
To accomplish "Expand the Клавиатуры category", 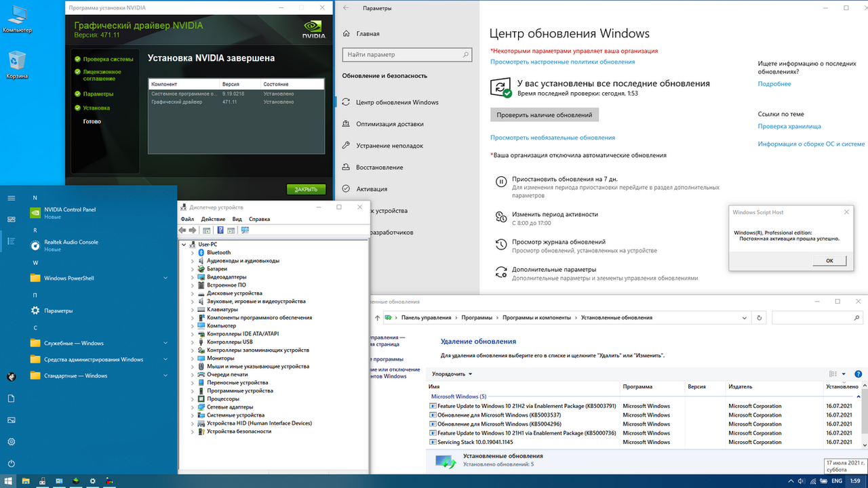I will coord(193,310).
